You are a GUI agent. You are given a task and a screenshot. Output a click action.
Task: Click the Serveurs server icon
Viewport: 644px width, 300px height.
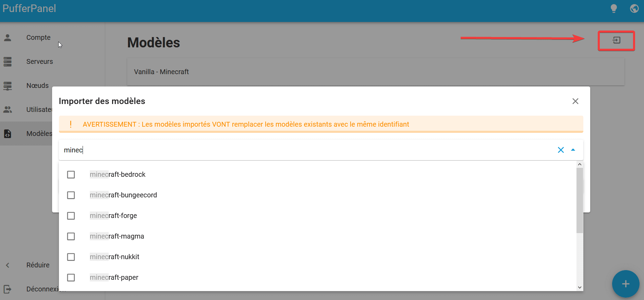8,61
